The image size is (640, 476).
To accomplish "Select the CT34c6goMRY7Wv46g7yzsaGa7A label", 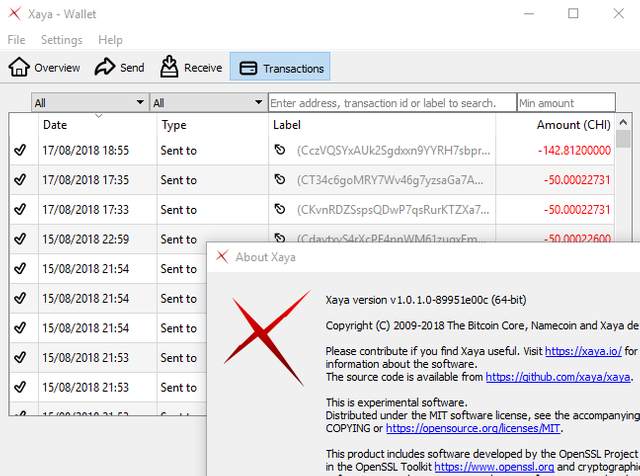I will [390, 180].
